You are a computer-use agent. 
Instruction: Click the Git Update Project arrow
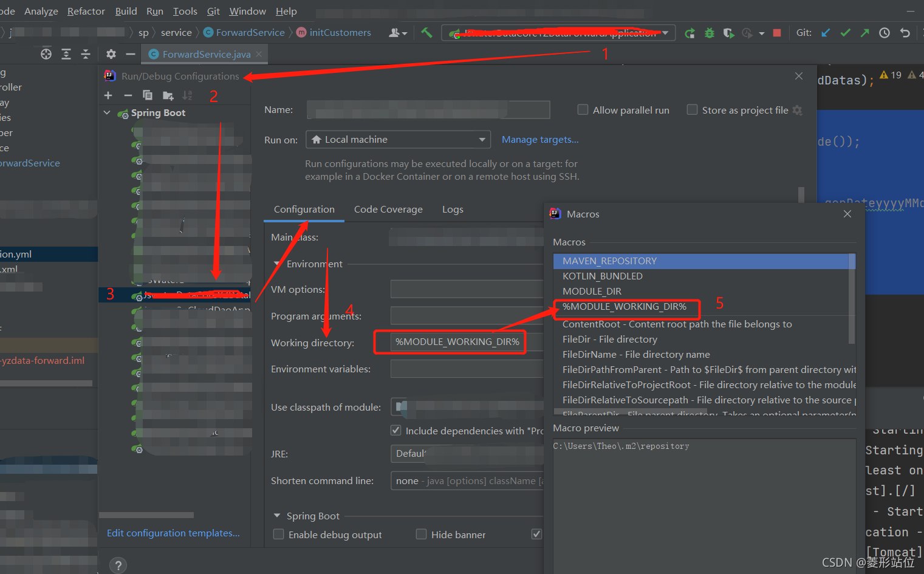pos(826,33)
